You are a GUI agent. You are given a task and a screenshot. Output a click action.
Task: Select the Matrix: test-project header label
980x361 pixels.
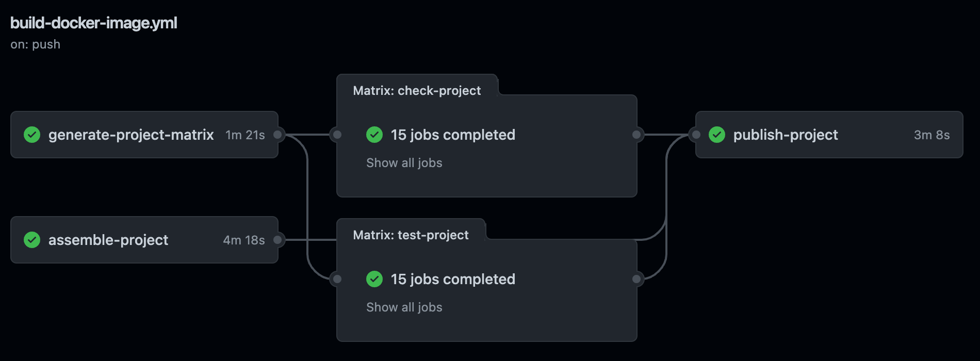click(411, 235)
